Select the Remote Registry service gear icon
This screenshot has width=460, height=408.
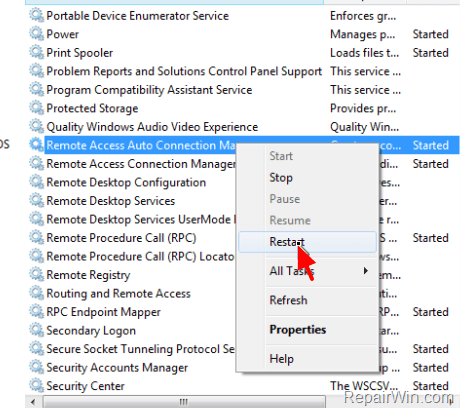(36, 275)
